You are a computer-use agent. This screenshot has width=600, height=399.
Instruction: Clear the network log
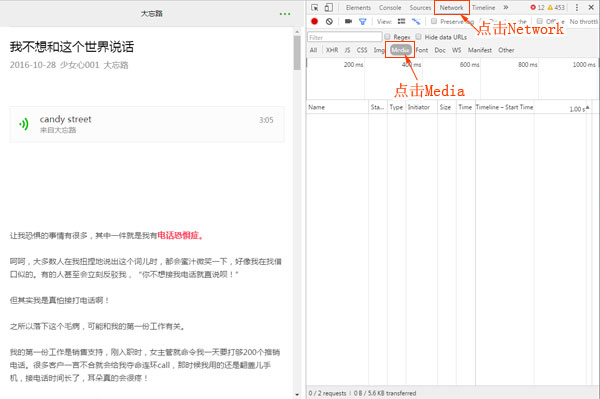coord(329,21)
